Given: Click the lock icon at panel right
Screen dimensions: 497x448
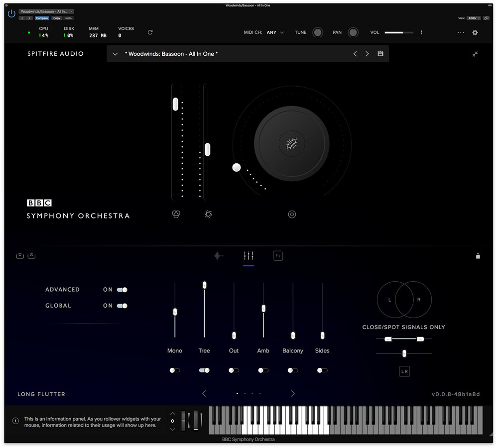Looking at the screenshot, I should click(478, 256).
